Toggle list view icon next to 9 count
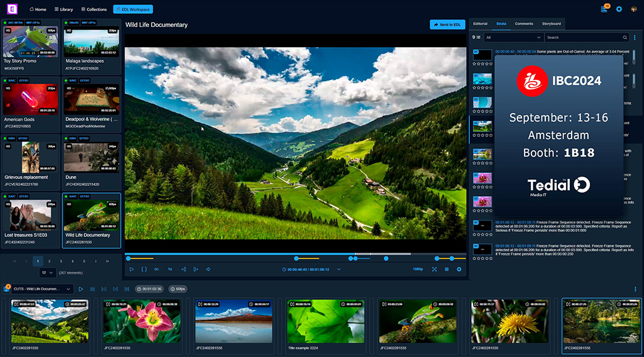Image resolution: width=644 pixels, height=357 pixels. (478, 37)
